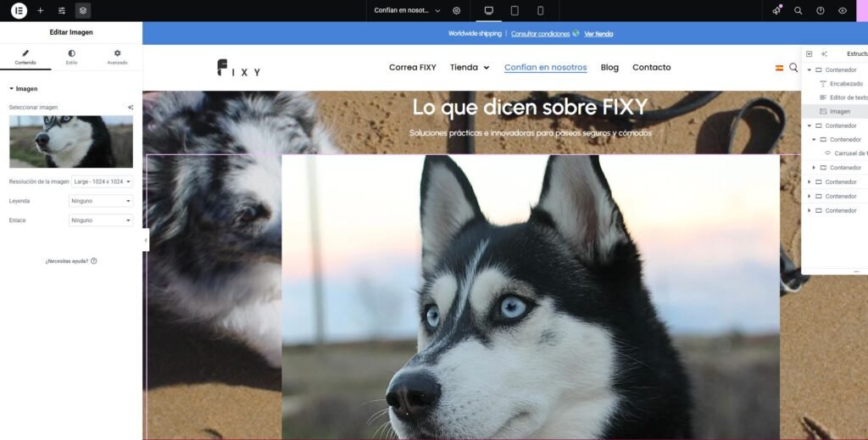Open the Leyenda dropdown

102,201
